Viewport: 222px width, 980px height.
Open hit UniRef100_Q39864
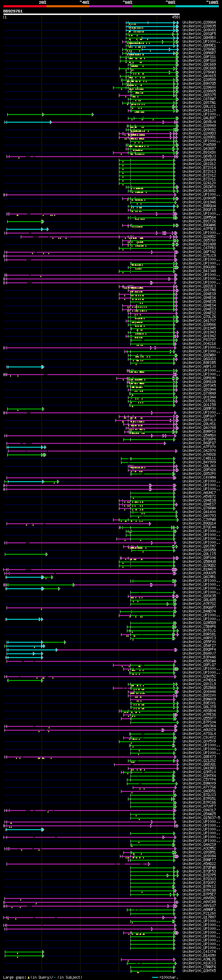(x=199, y=23)
